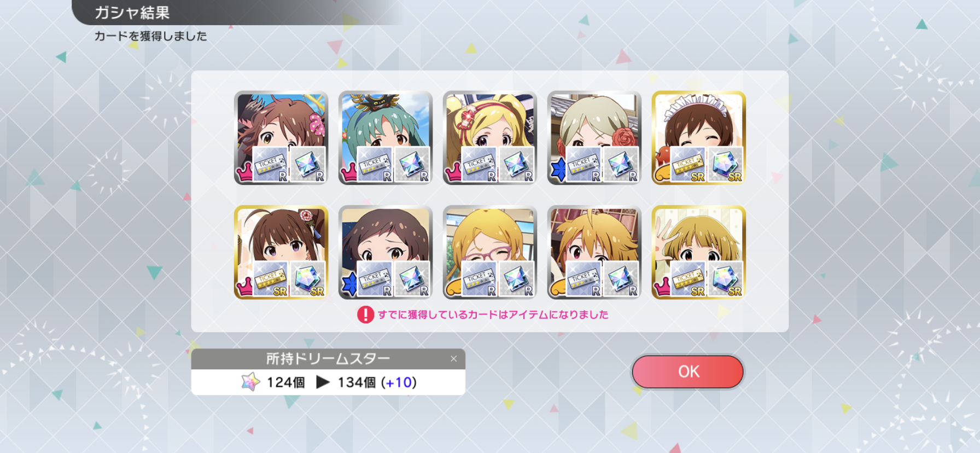Screen dimensions: 980x453
Task: Click the red exclamation warning icon
Action: (x=365, y=315)
